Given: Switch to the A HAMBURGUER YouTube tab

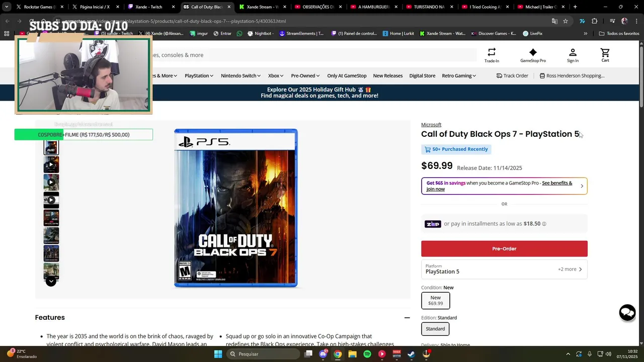Looking at the screenshot, I should pos(373,7).
